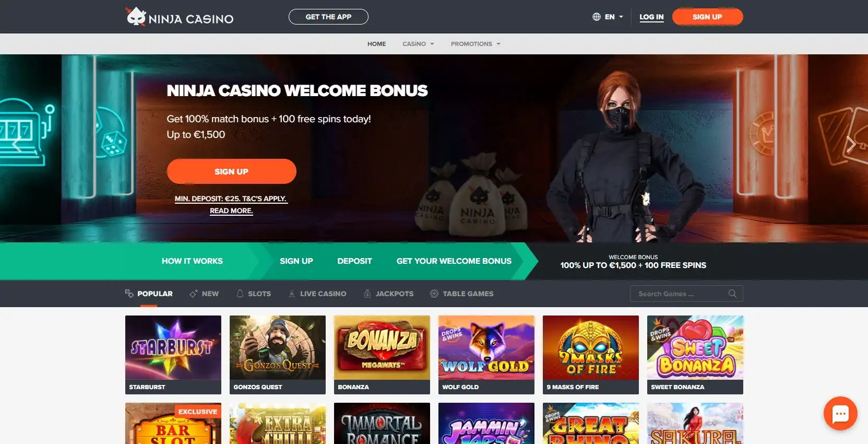Click the Log In link
The height and width of the screenshot is (444, 868).
click(x=651, y=17)
